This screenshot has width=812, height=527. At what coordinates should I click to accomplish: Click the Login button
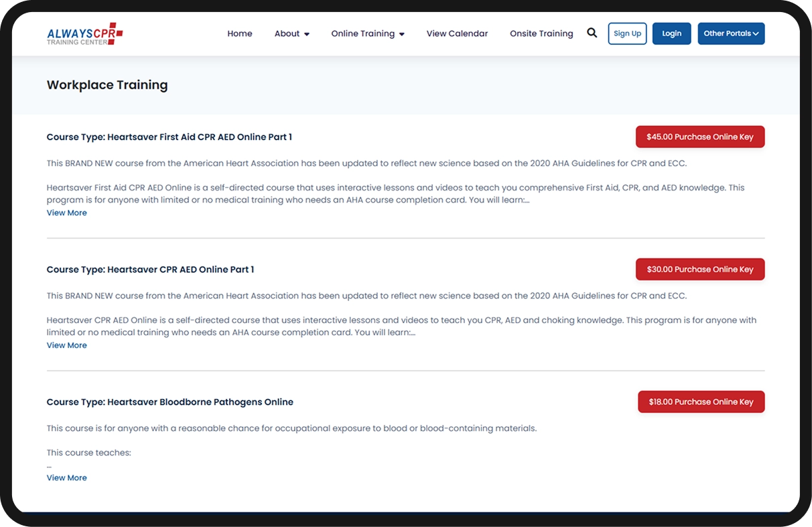671,34
